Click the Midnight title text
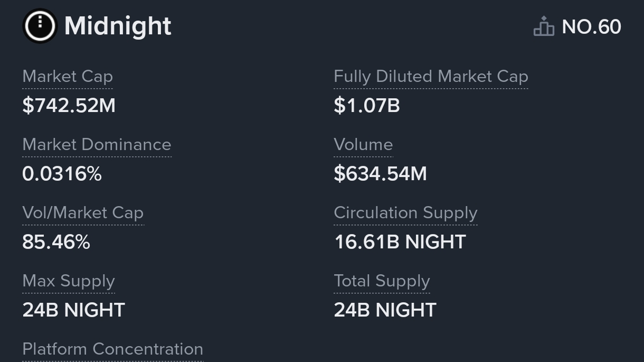Image resolution: width=644 pixels, height=362 pixels. (x=118, y=26)
